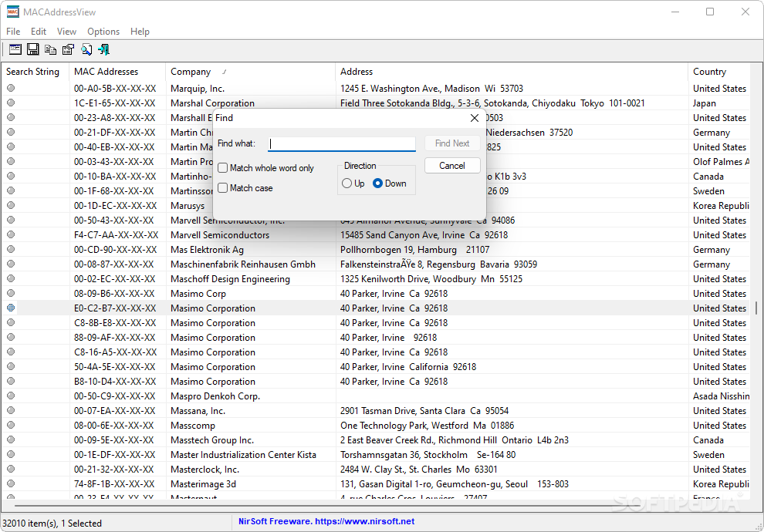
Task: Click the row icon for 74-8F-1B-XX-XX-XX
Action: (11, 483)
